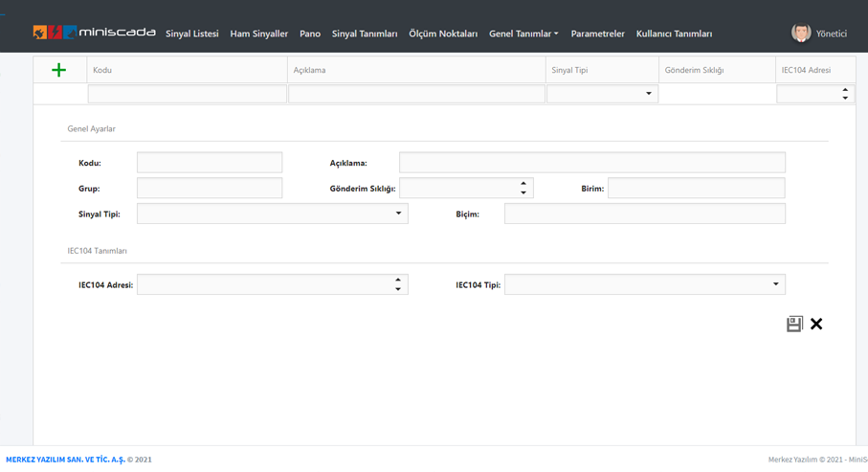Click the Açıklama filter text box

point(416,94)
